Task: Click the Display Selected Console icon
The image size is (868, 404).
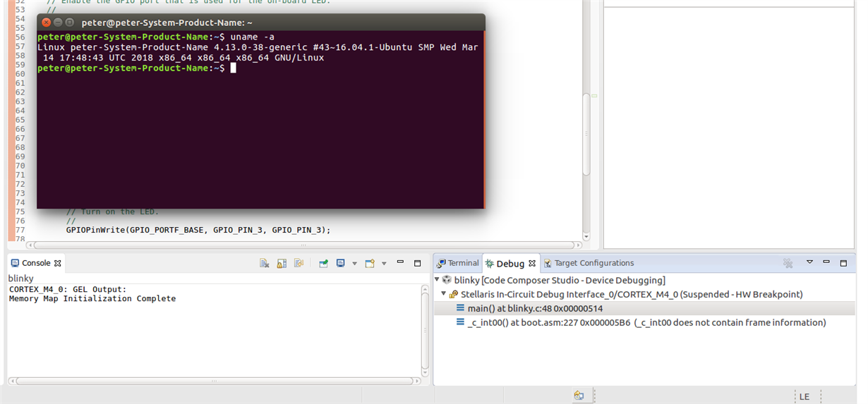Action: (340, 264)
